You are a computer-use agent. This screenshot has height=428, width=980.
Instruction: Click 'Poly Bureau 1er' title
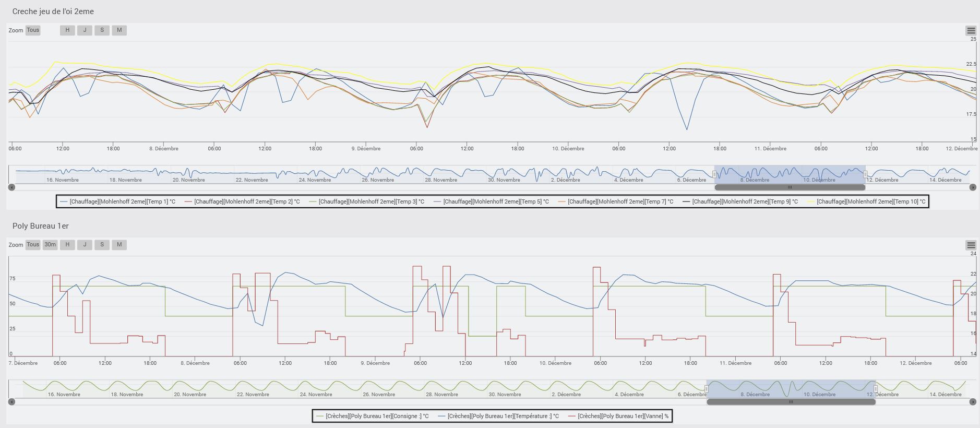point(41,226)
